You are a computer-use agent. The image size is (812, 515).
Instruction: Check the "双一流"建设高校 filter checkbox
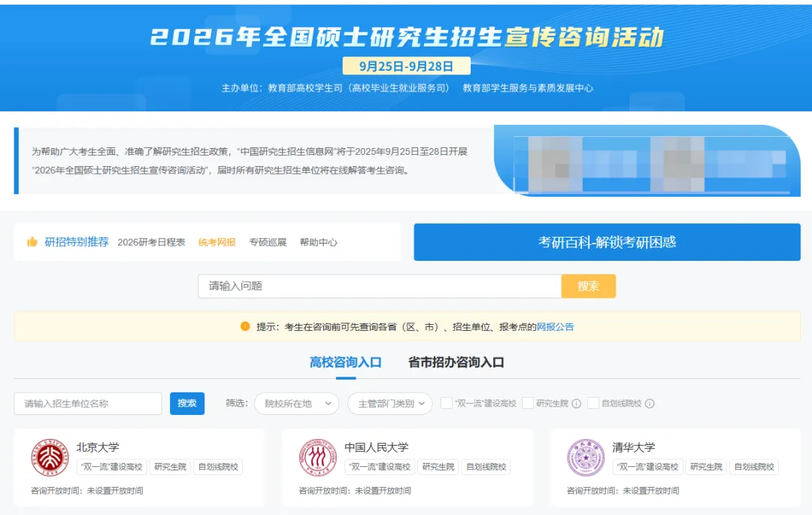point(447,403)
